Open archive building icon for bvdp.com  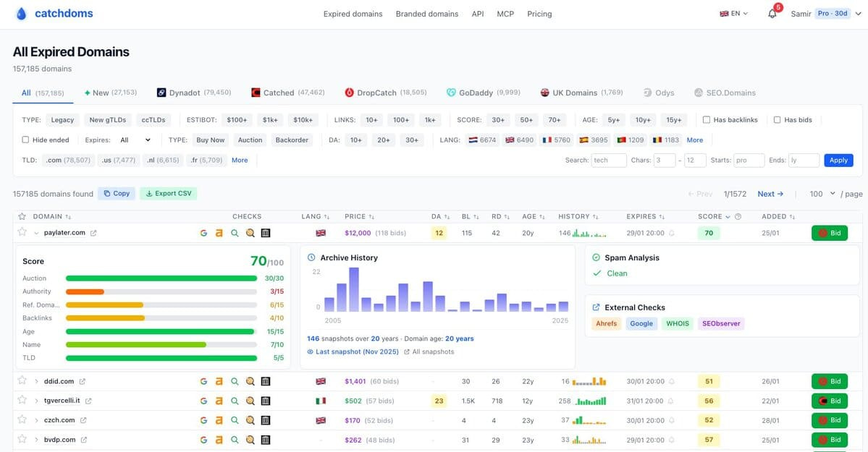click(x=266, y=440)
